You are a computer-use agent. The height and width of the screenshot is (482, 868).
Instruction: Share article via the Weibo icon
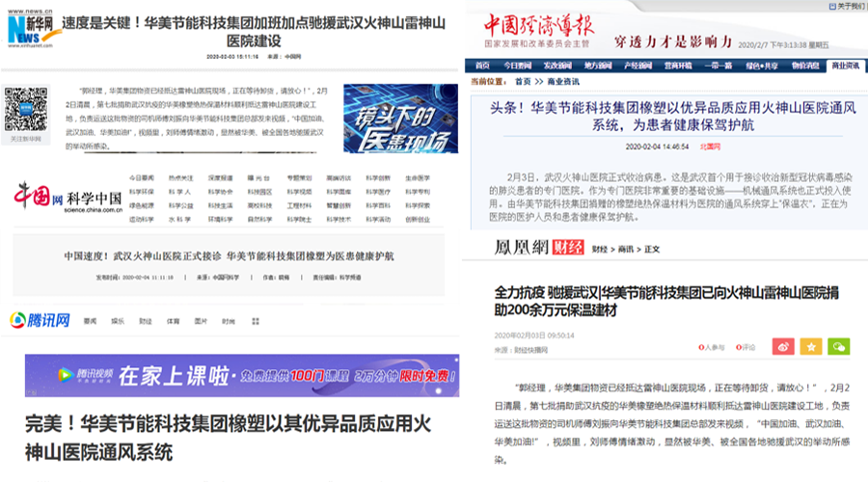point(783,347)
